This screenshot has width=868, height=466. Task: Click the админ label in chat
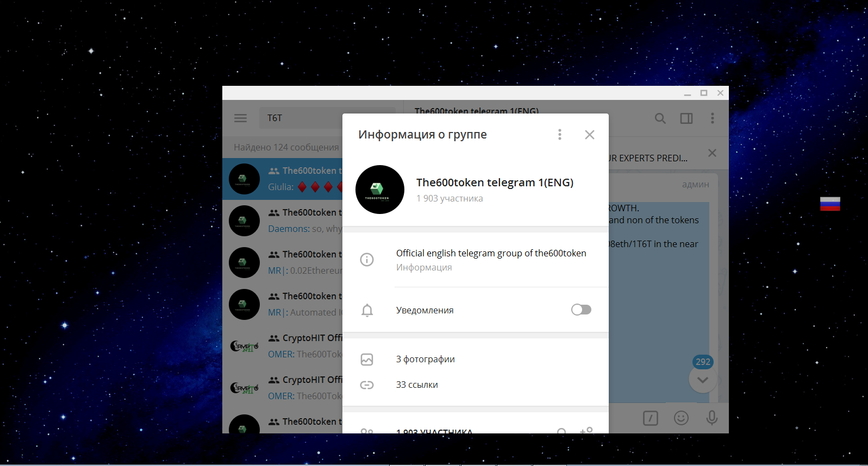(x=696, y=185)
